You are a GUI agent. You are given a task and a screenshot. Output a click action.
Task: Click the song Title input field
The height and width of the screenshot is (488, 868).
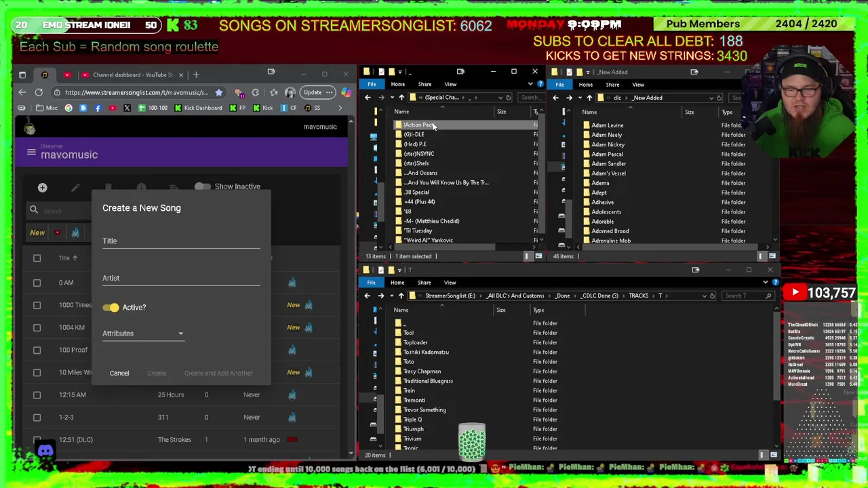click(181, 241)
